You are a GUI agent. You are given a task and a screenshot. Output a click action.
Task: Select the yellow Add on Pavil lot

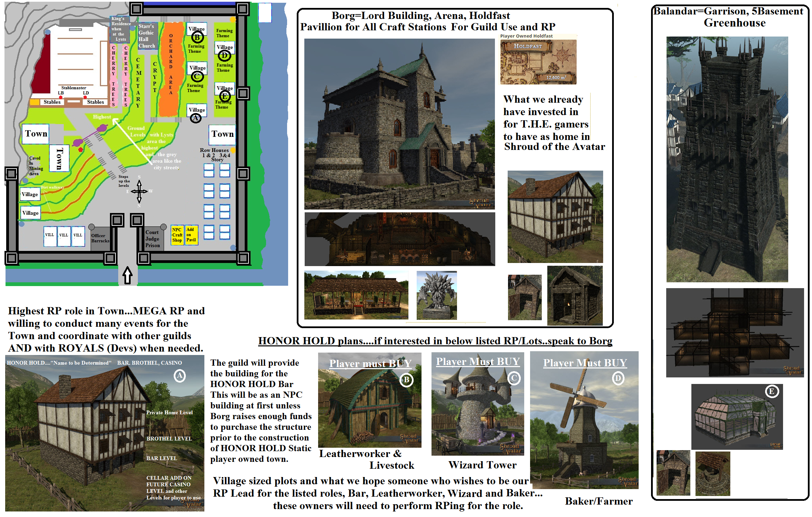coord(192,235)
